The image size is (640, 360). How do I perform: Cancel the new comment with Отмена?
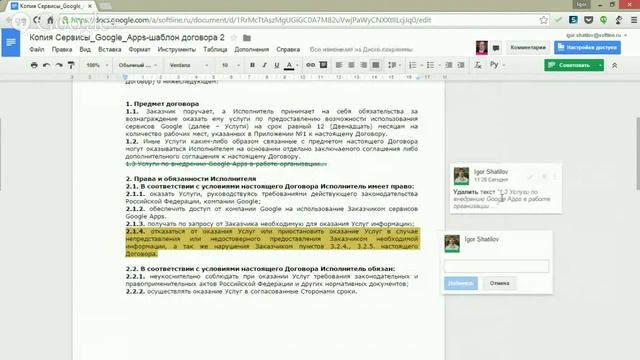coord(500,283)
